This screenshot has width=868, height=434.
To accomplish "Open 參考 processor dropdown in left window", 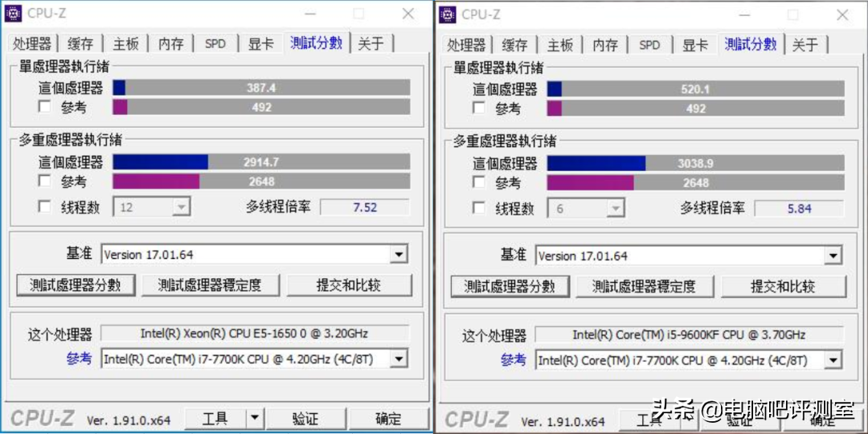I will [x=398, y=358].
